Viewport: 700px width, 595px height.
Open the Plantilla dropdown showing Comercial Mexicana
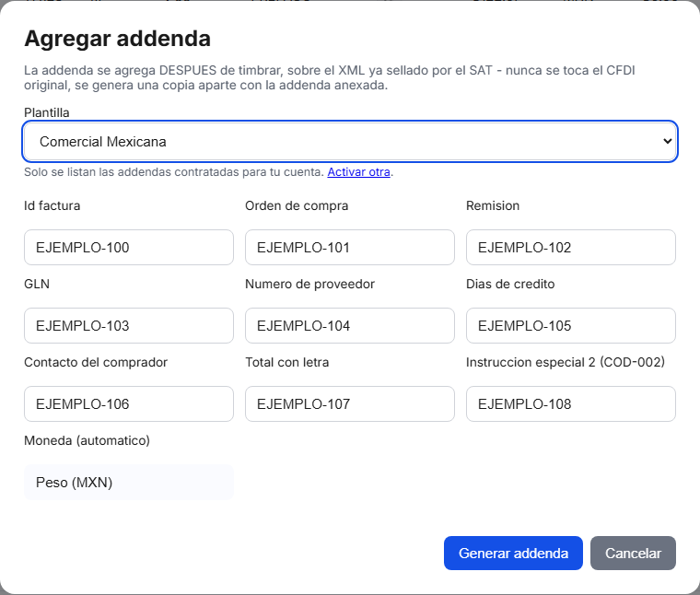point(350,142)
